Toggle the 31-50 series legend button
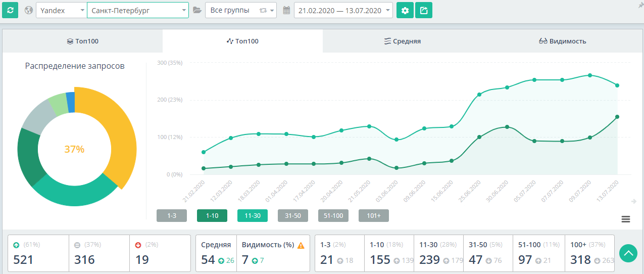 (293, 216)
